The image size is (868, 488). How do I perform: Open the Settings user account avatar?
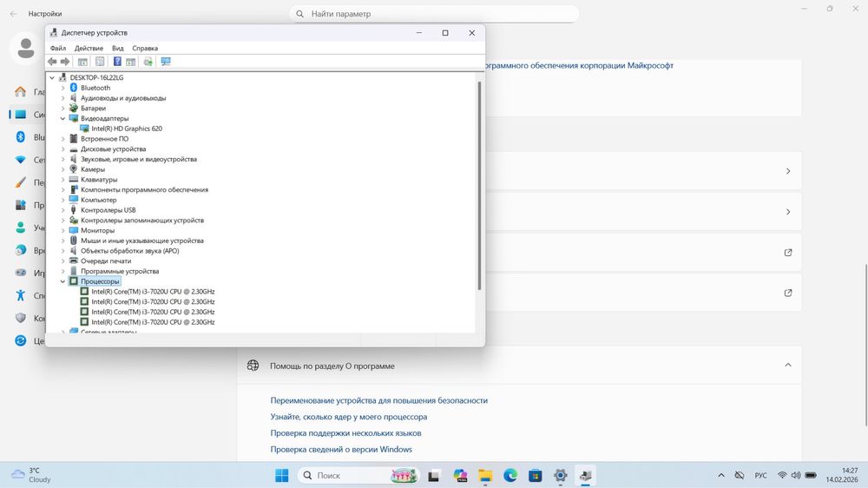click(25, 49)
